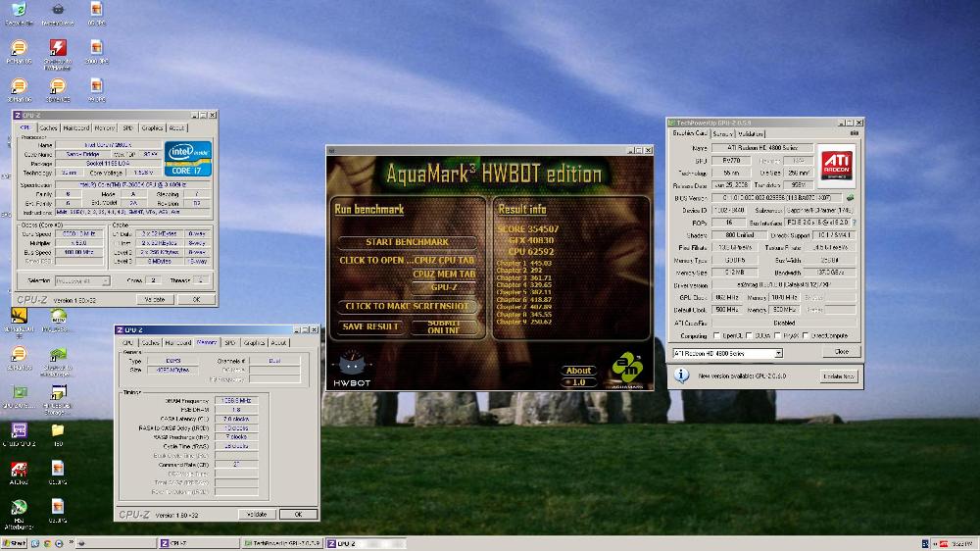
Task: Click the GPU Name field in GPU-Z
Action: point(761,148)
